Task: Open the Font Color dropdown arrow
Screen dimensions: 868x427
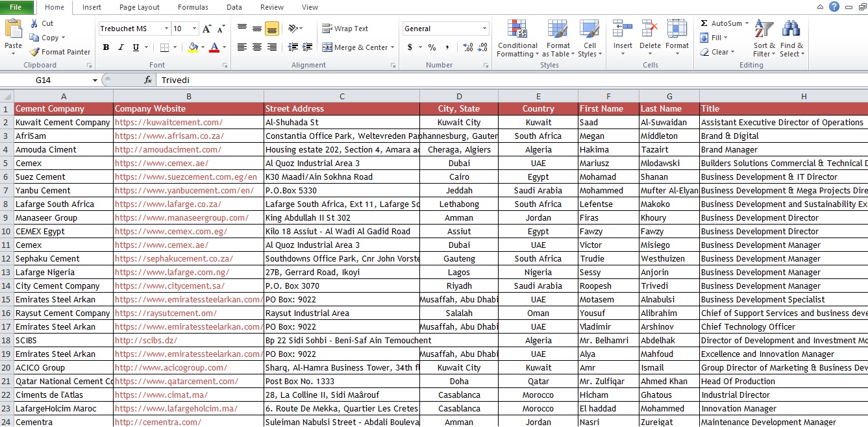Action: [224, 47]
